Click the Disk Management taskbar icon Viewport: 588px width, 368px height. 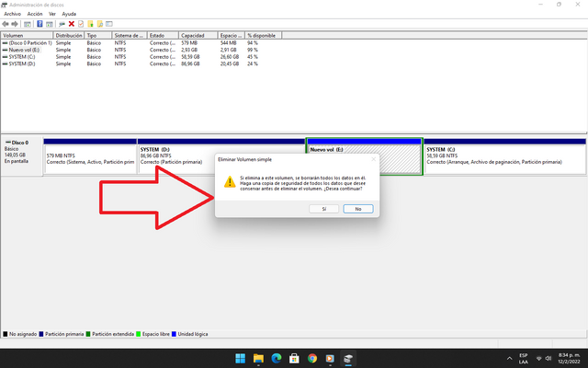coord(348,358)
